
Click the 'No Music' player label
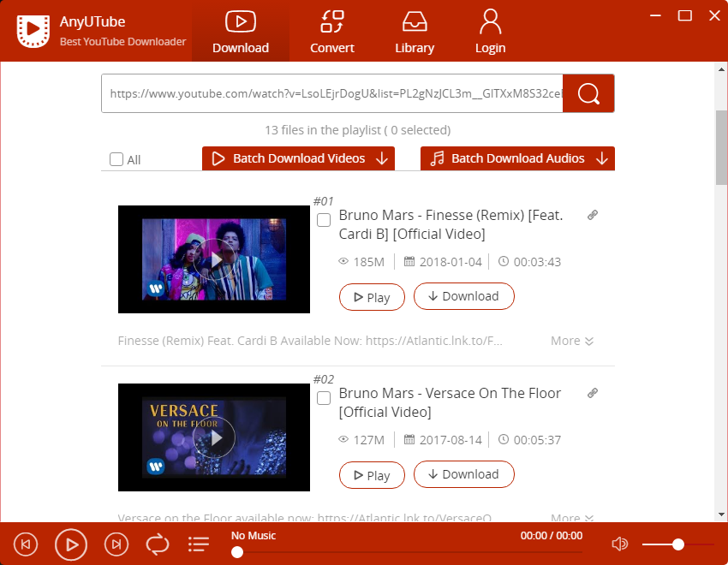pos(254,536)
